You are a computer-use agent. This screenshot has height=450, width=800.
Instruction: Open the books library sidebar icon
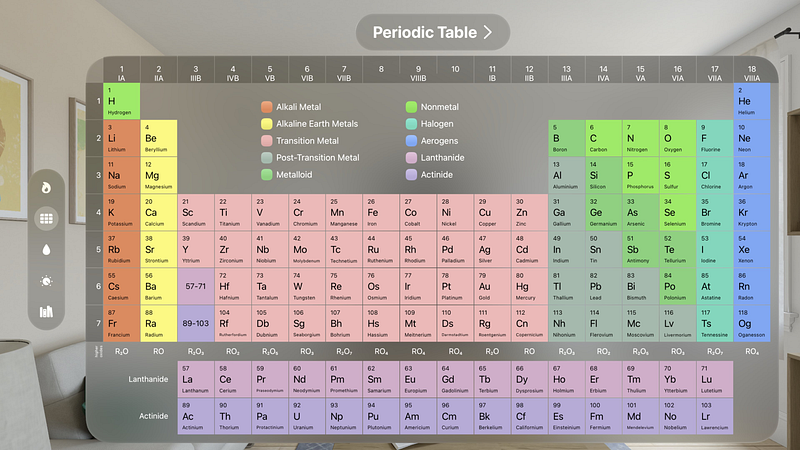coord(46,312)
